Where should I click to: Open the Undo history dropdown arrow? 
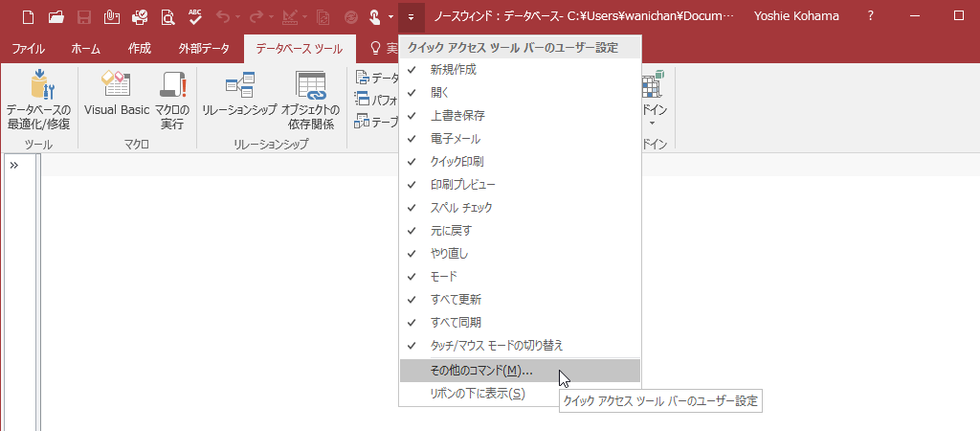[x=237, y=17]
